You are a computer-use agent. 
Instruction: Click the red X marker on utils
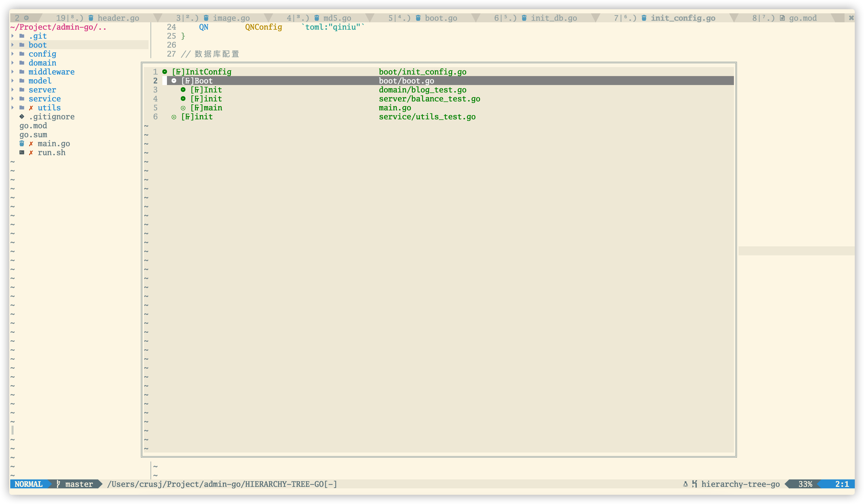click(31, 108)
